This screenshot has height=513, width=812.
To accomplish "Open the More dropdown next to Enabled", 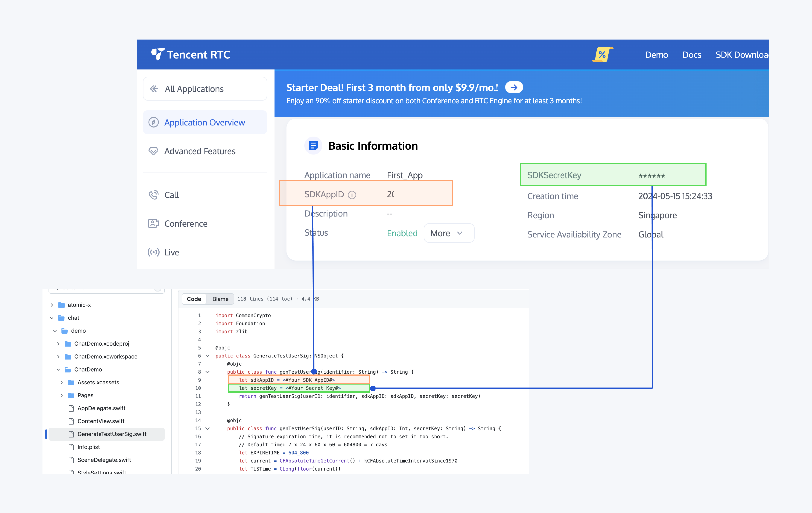I will coord(448,233).
